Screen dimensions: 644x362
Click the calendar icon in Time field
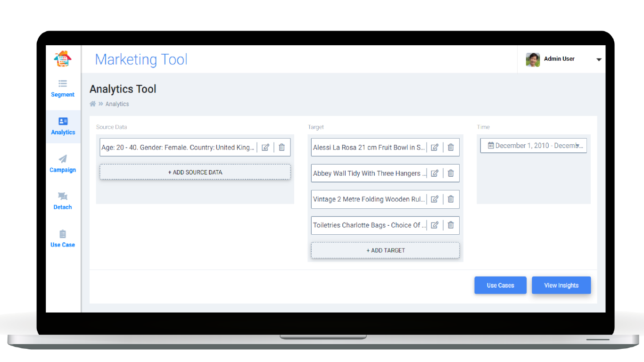tap(491, 146)
